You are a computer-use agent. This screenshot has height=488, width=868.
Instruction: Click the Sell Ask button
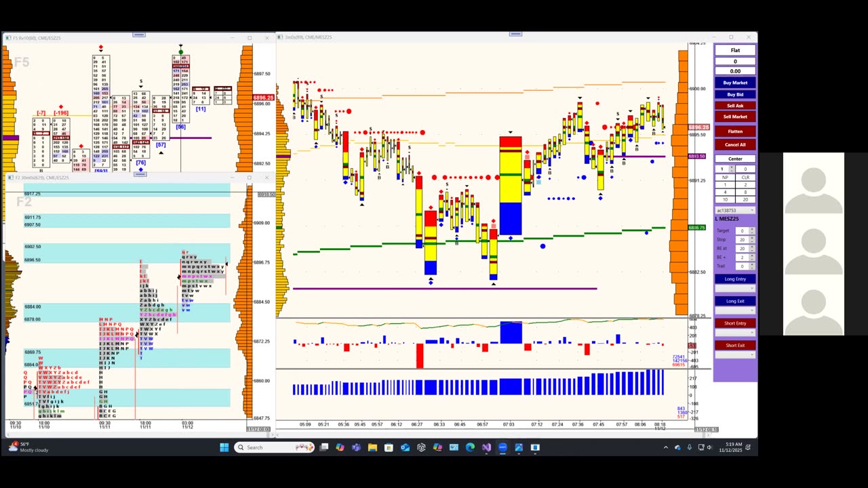click(x=735, y=106)
